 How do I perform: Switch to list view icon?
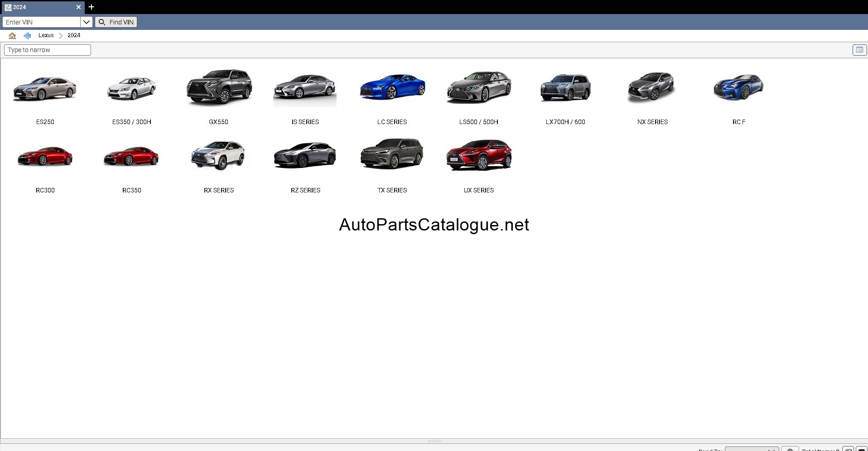click(859, 50)
